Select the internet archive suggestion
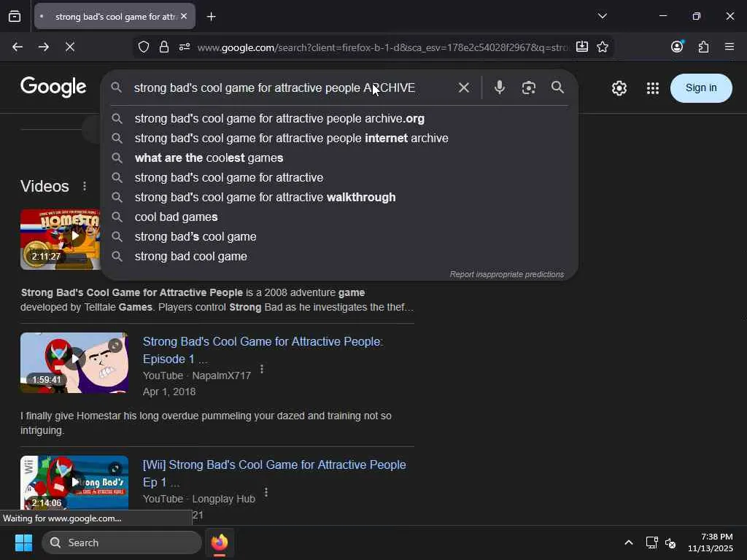Screen dimensions: 747x560 (339, 138)
